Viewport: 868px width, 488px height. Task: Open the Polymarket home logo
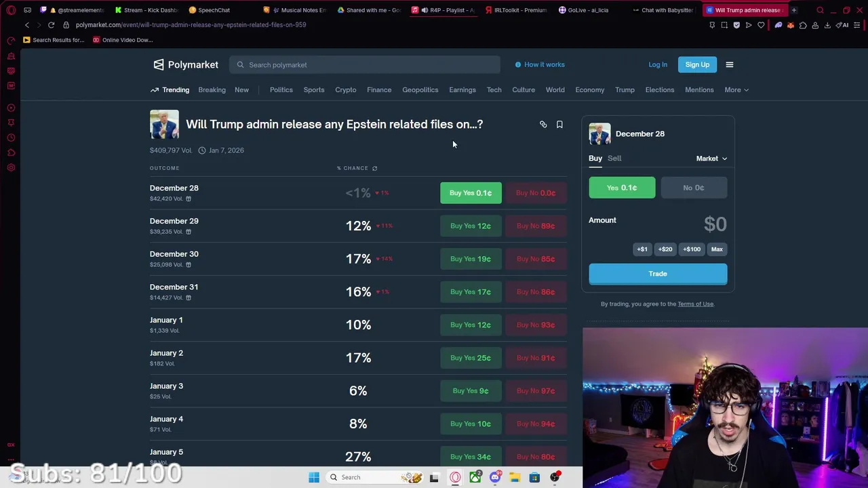(x=186, y=64)
